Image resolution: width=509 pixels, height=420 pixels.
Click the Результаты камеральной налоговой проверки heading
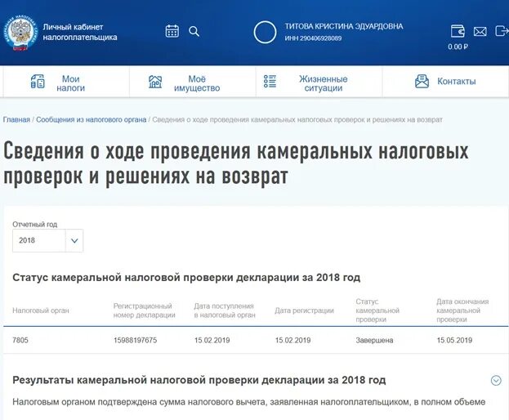click(199, 380)
